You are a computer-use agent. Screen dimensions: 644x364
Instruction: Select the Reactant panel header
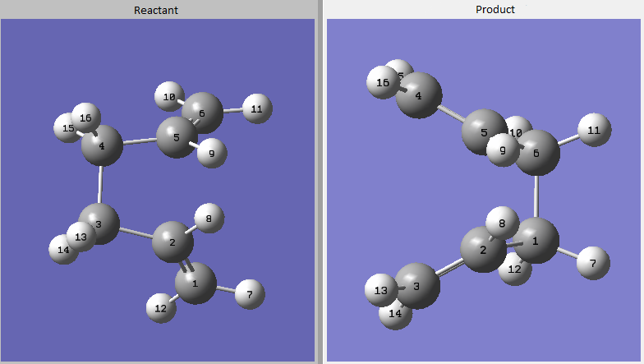[158, 10]
